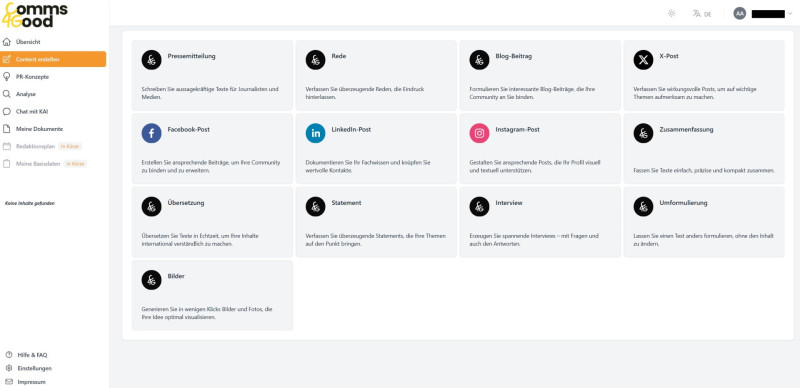Click the Analyse magnifier icon in sidebar

click(x=7, y=94)
